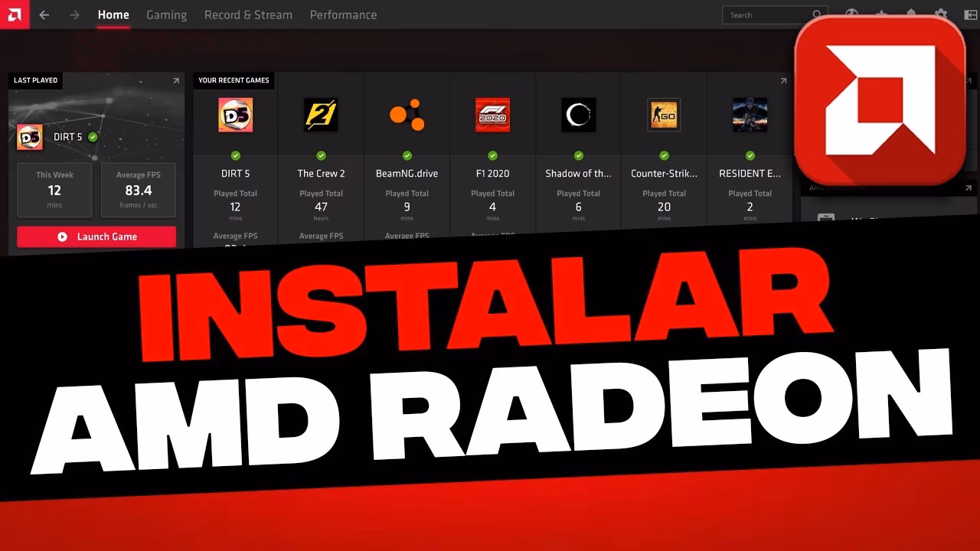Click 'The Crew 2' game title
Image resolution: width=980 pixels, height=551 pixels.
click(x=321, y=174)
